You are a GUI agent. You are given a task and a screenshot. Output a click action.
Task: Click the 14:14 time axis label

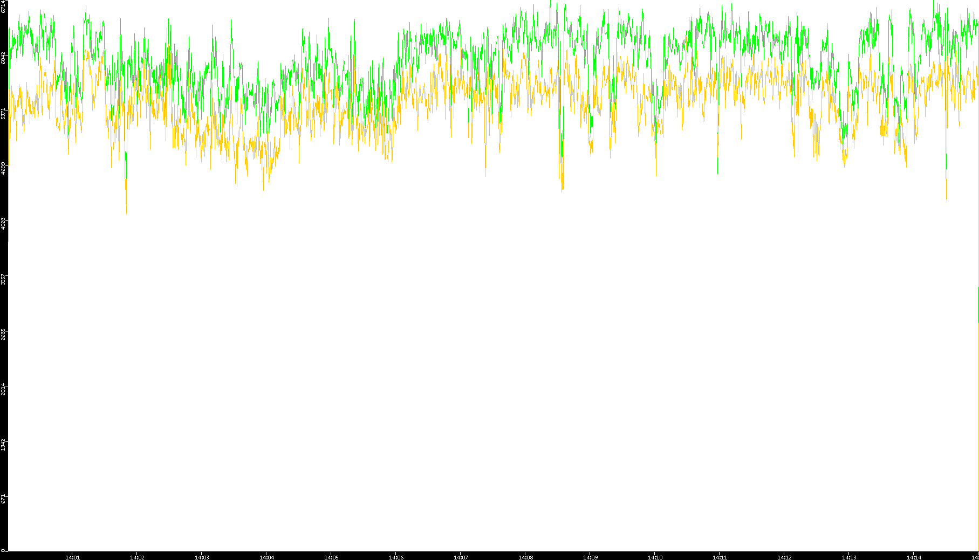[914, 557]
